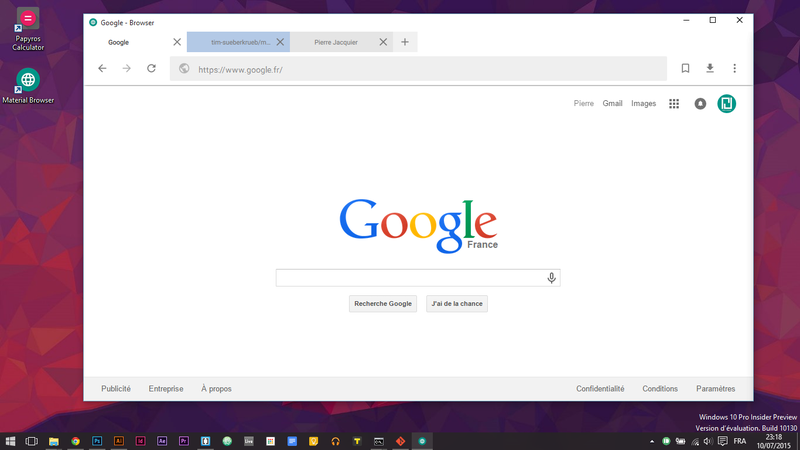This screenshot has width=800, height=450.
Task: Open the Publicité footer link
Action: (116, 389)
